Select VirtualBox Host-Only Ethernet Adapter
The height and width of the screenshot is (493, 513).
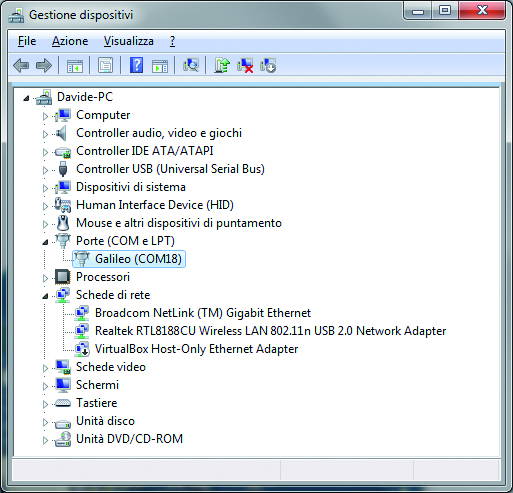pyautogui.click(x=196, y=349)
